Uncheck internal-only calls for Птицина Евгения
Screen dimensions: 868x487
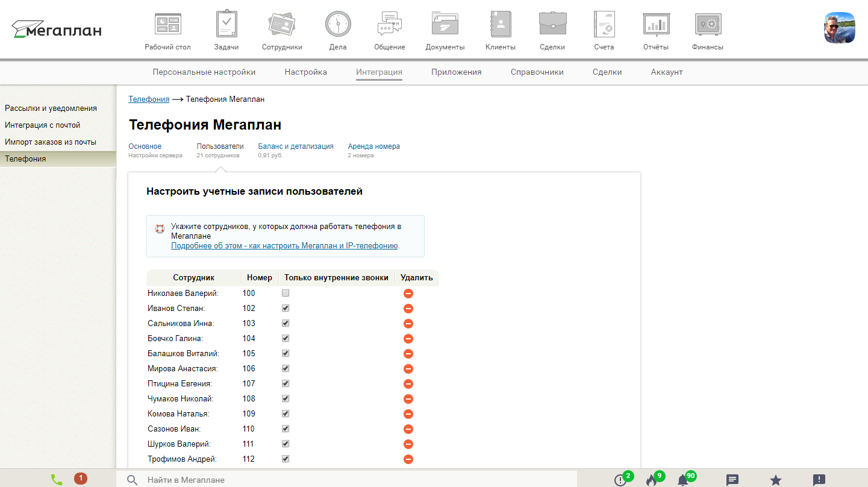tap(286, 383)
